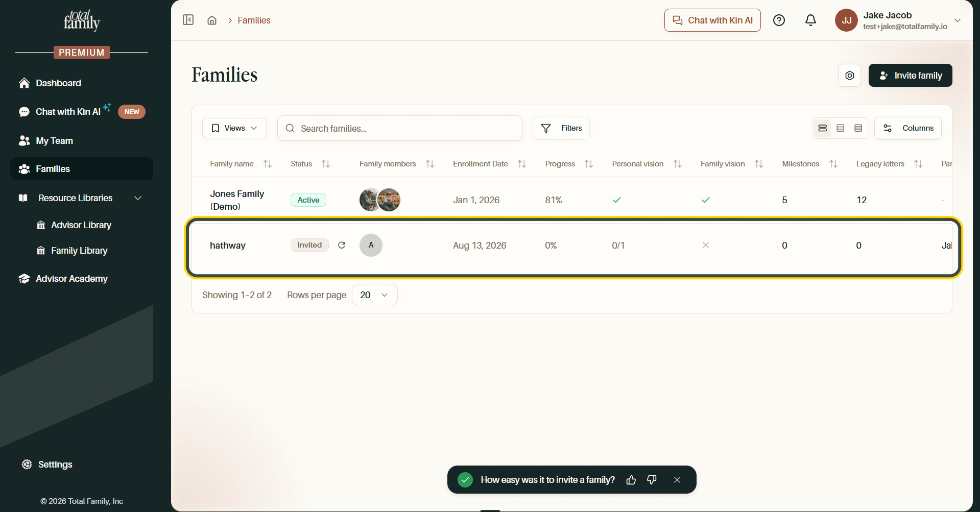Screen dimensions: 980x512
Task: Open page settings icon beside Invite family
Action: [x=850, y=76]
